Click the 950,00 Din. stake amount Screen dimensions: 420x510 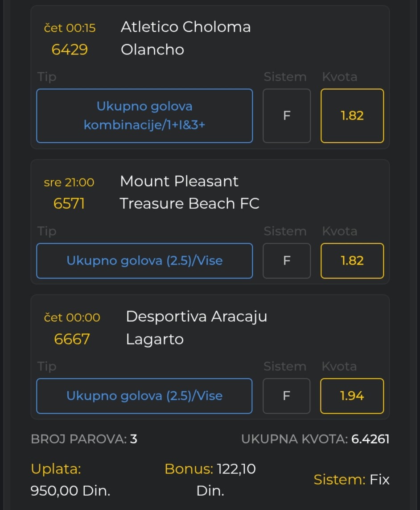pos(70,491)
